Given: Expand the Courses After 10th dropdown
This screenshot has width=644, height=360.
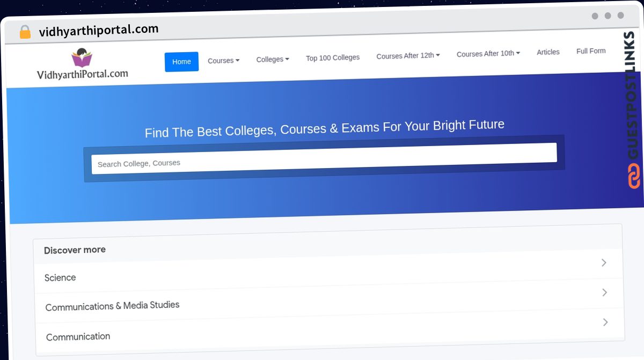Looking at the screenshot, I should click(488, 54).
